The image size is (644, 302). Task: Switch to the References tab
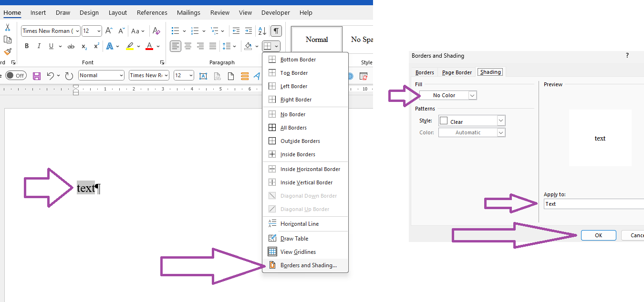(x=152, y=12)
